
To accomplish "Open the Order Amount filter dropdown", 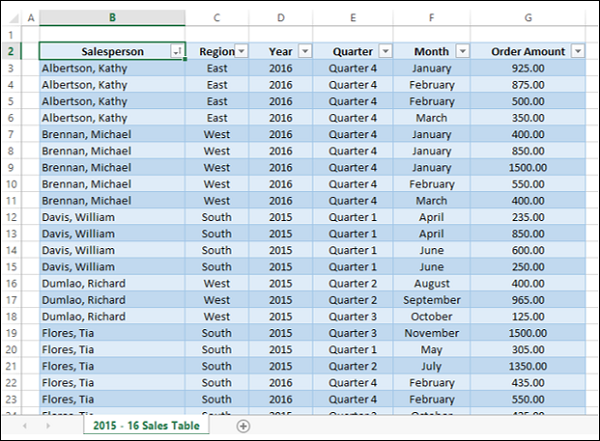I will [577, 52].
